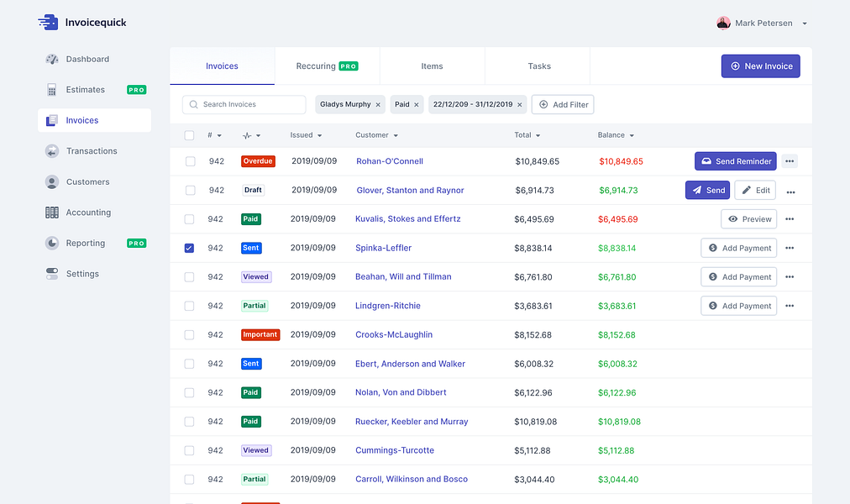Image resolution: width=850 pixels, height=504 pixels.
Task: Sort by the Issued column dropdown
Action: [320, 135]
